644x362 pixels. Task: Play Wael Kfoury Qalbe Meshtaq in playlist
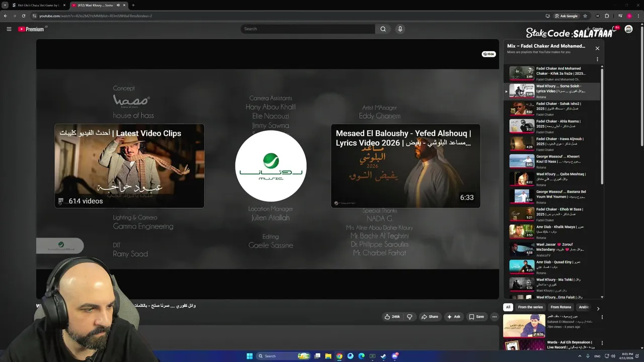tap(552, 179)
